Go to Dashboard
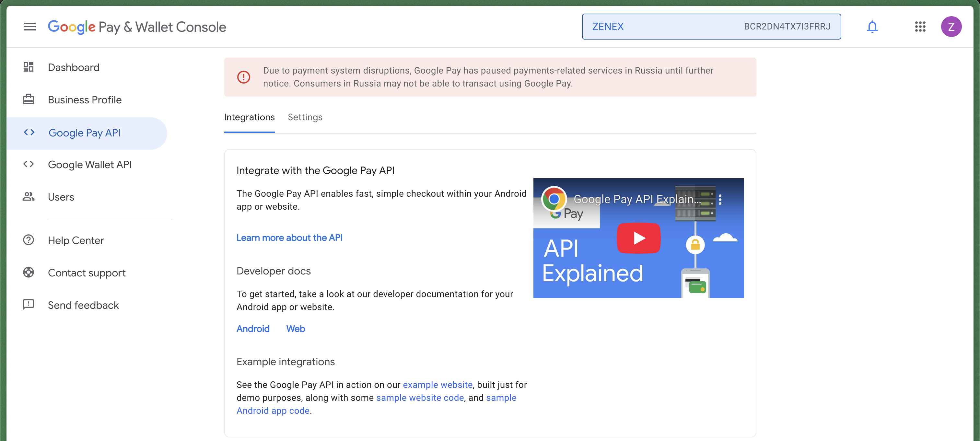 click(x=74, y=67)
